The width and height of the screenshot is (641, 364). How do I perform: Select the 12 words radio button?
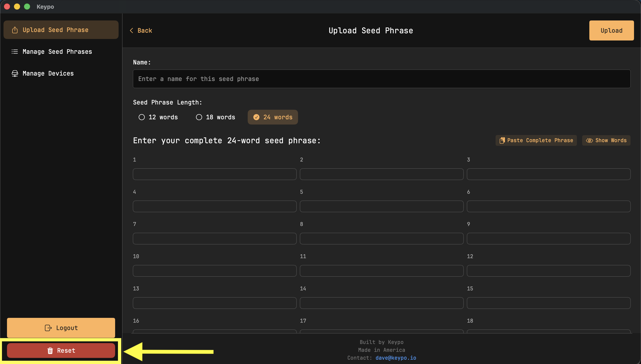142,117
